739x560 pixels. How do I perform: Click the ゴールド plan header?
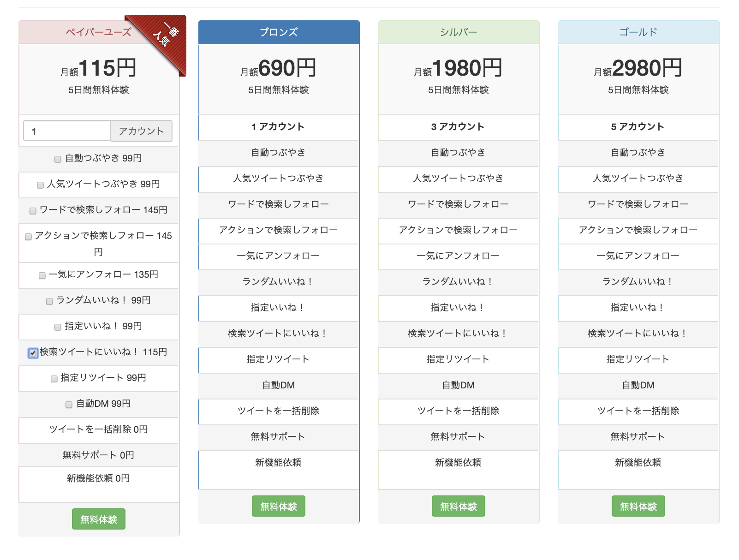(x=638, y=32)
